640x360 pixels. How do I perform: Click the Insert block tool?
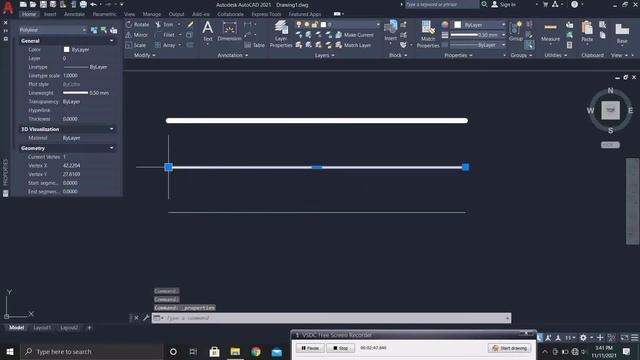click(391, 31)
